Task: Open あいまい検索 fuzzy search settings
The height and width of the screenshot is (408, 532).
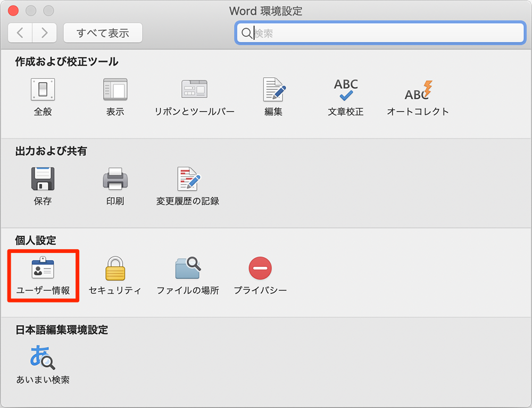Action: (43, 365)
